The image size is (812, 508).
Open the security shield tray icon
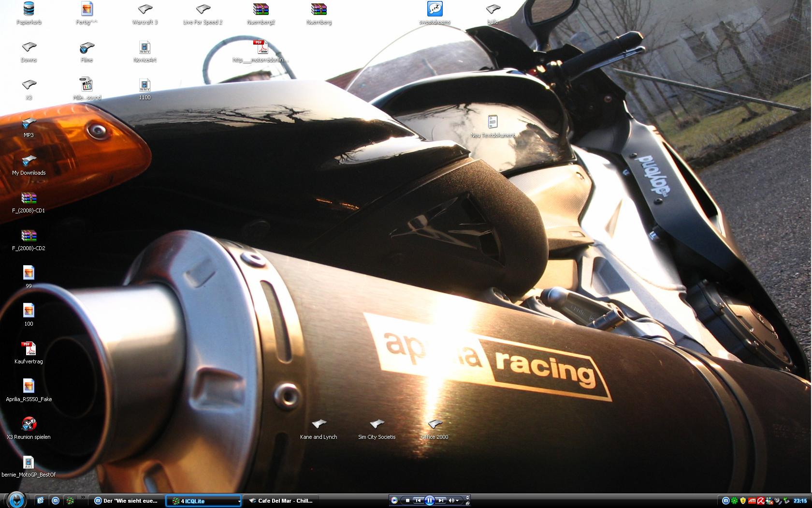point(743,501)
